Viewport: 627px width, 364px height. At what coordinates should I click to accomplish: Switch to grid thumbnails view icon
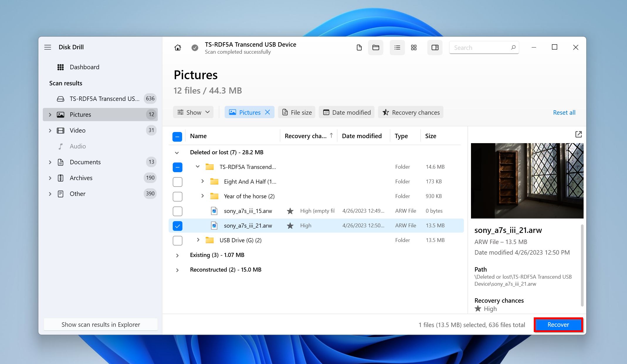(x=414, y=48)
